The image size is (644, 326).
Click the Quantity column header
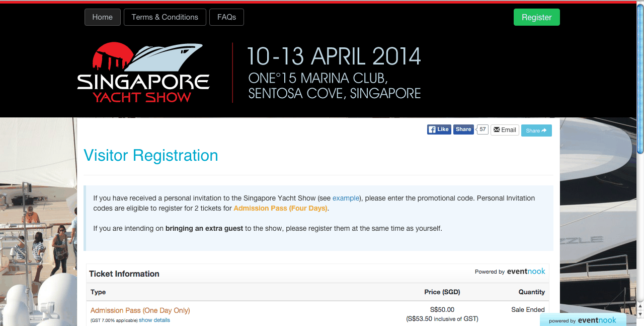(x=532, y=292)
